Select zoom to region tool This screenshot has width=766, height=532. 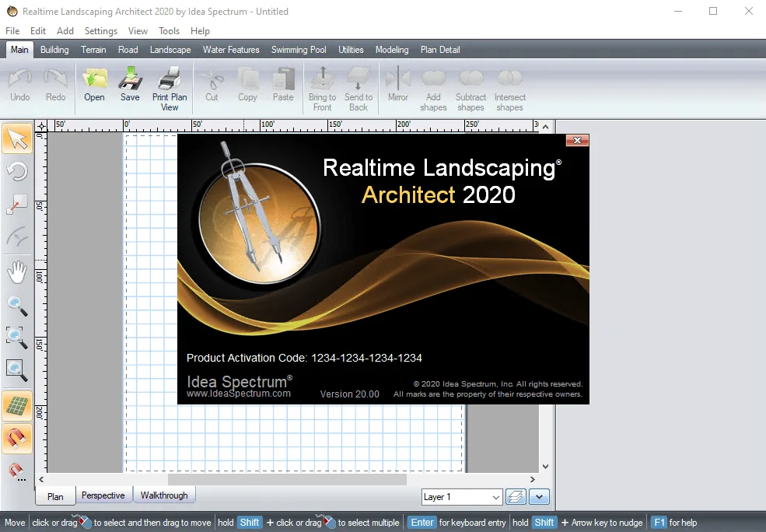coord(18,338)
